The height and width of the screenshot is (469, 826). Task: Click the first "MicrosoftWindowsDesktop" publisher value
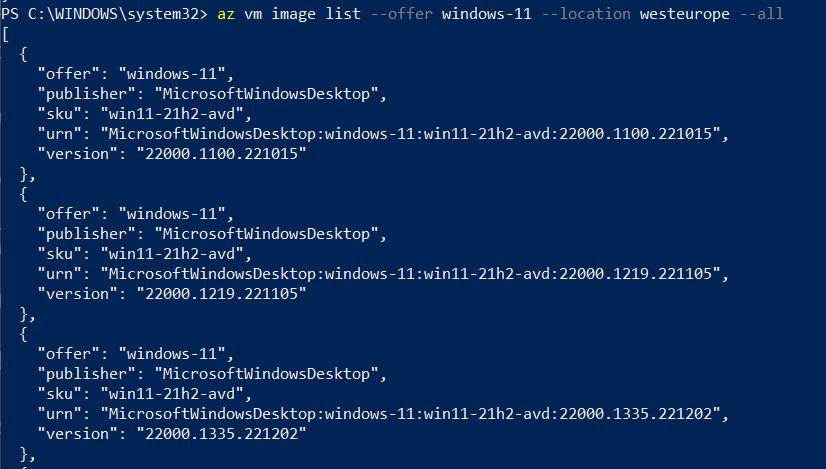point(270,94)
